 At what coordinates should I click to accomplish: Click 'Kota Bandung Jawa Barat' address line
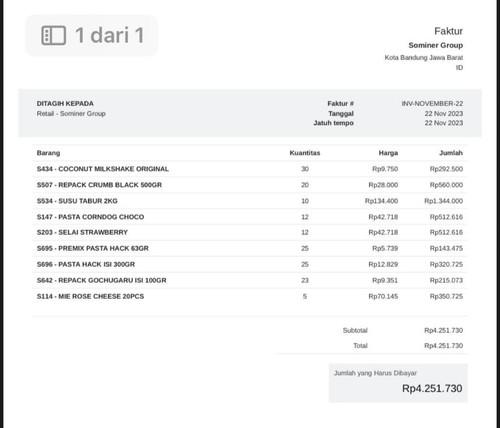[424, 58]
